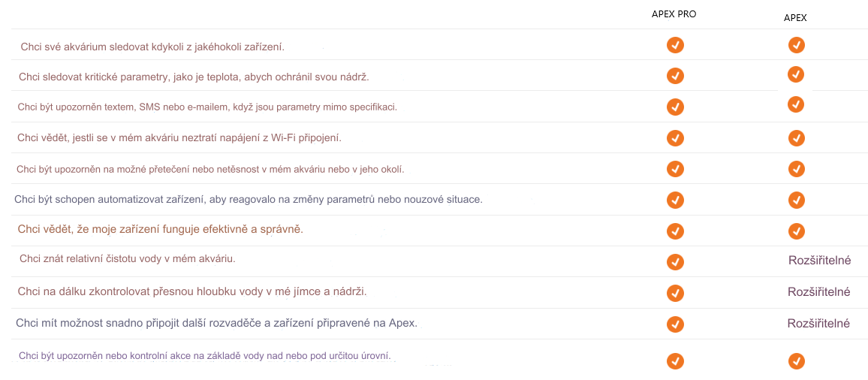Click APEX PRO checkmark for relative water purity
Viewport: 868px width, 380px height.
click(675, 261)
